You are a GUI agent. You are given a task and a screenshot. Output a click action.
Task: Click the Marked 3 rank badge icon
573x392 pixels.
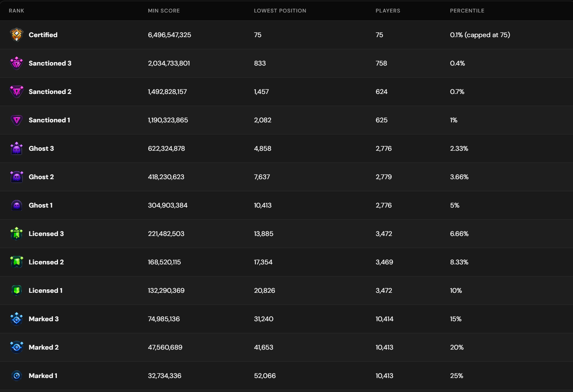pyautogui.click(x=17, y=319)
